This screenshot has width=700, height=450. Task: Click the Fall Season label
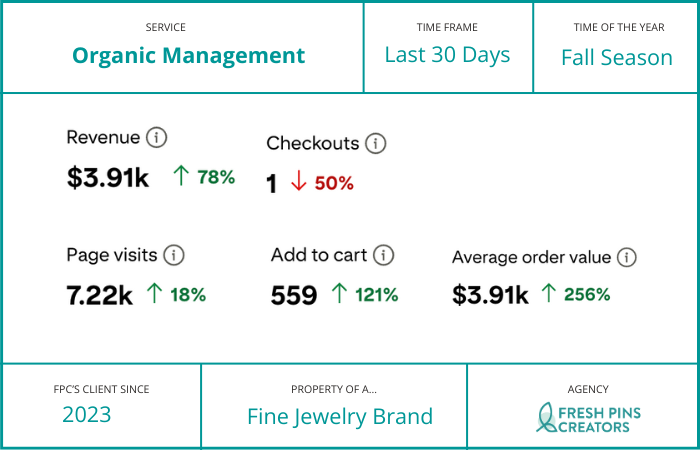pyautogui.click(x=616, y=57)
